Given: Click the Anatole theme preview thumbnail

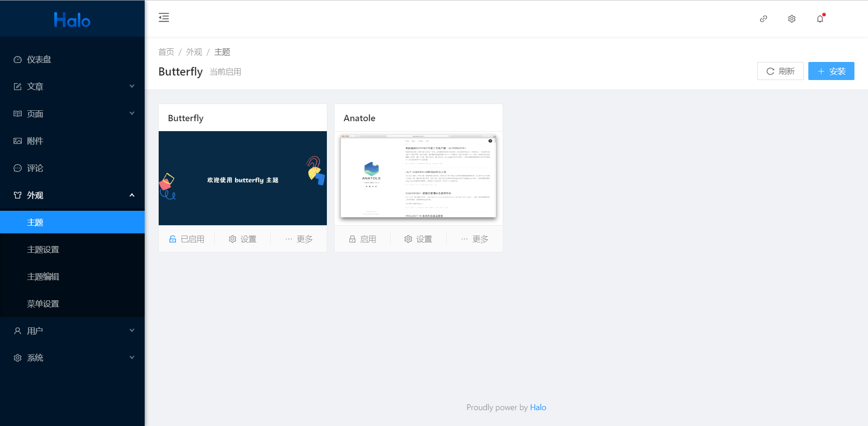Looking at the screenshot, I should [x=419, y=178].
